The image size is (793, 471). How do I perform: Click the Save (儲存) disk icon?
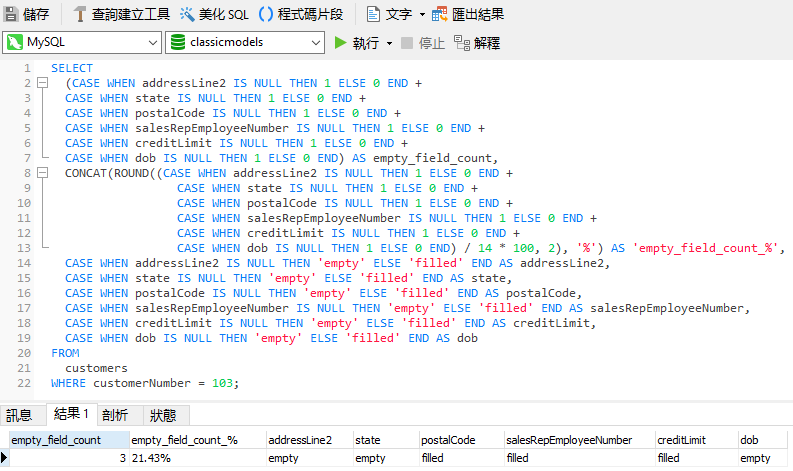(x=11, y=14)
